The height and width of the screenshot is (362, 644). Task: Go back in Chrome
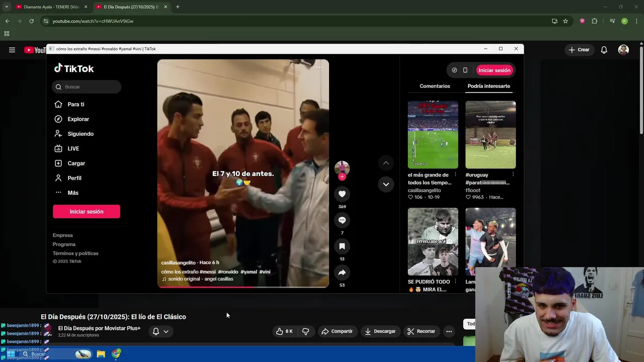pos(7,21)
